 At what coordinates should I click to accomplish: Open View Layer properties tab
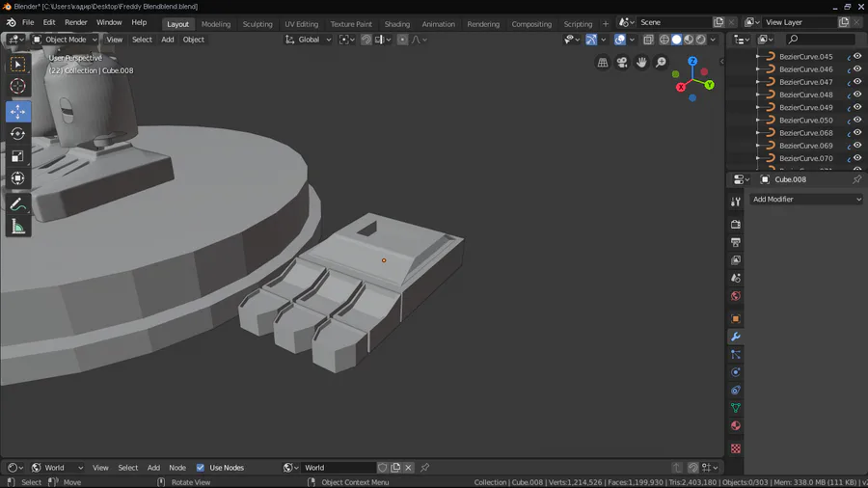click(736, 260)
